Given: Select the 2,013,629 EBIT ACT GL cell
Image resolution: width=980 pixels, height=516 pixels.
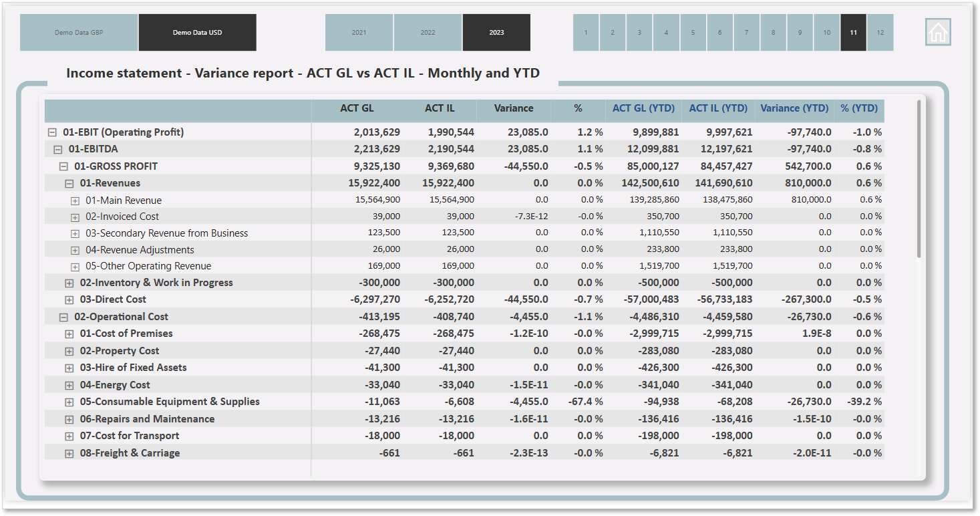Looking at the screenshot, I should tap(377, 132).
